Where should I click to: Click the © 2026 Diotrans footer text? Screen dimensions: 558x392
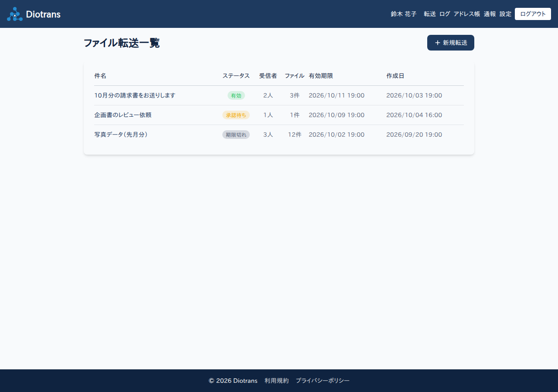pyautogui.click(x=233, y=381)
